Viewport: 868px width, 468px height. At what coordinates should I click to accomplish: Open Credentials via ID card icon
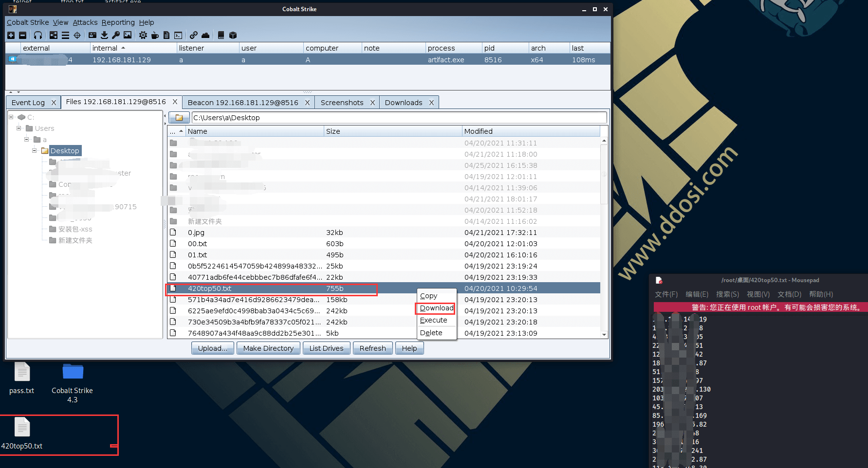click(x=92, y=35)
